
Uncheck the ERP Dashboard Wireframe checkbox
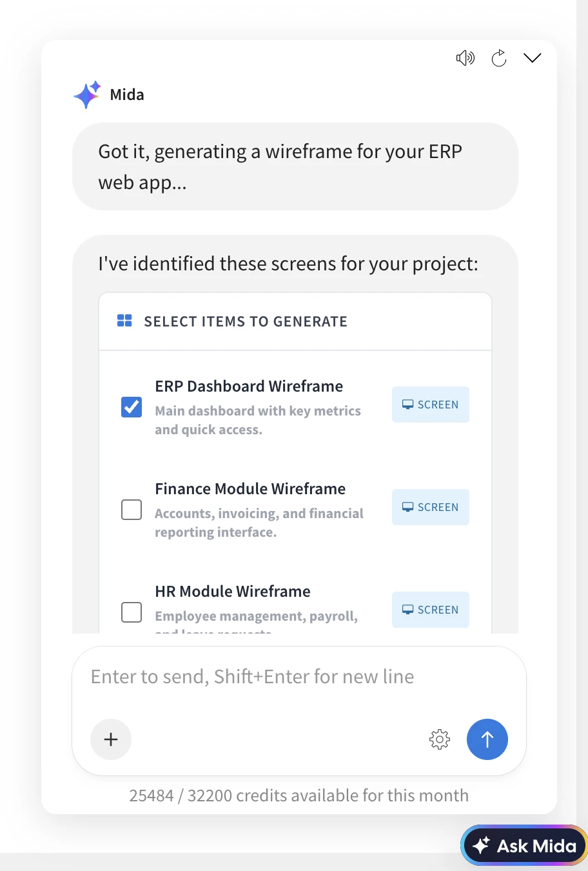point(132,407)
